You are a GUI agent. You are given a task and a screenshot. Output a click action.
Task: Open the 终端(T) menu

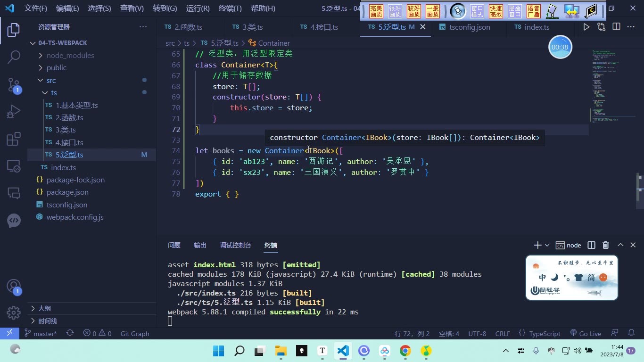pos(230,8)
